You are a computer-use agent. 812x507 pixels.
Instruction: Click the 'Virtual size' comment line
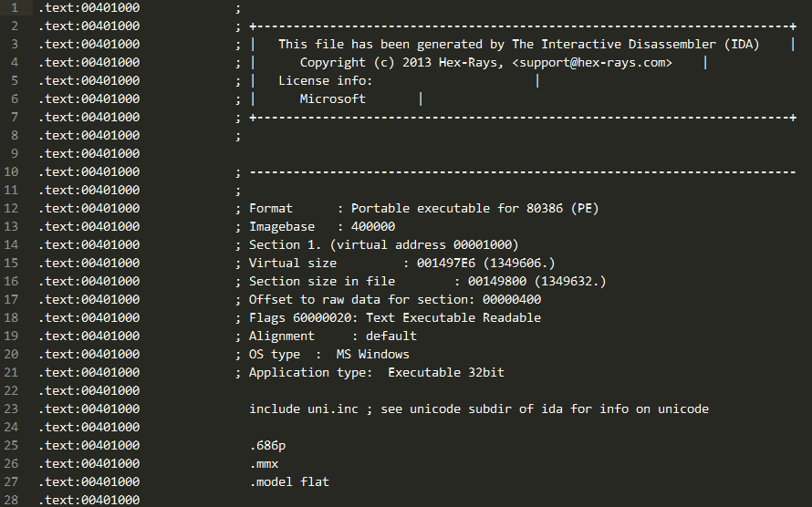coord(401,264)
